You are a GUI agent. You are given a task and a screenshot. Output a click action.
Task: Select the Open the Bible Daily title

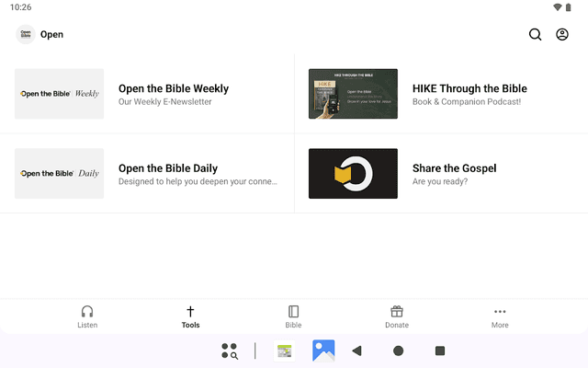click(x=168, y=168)
